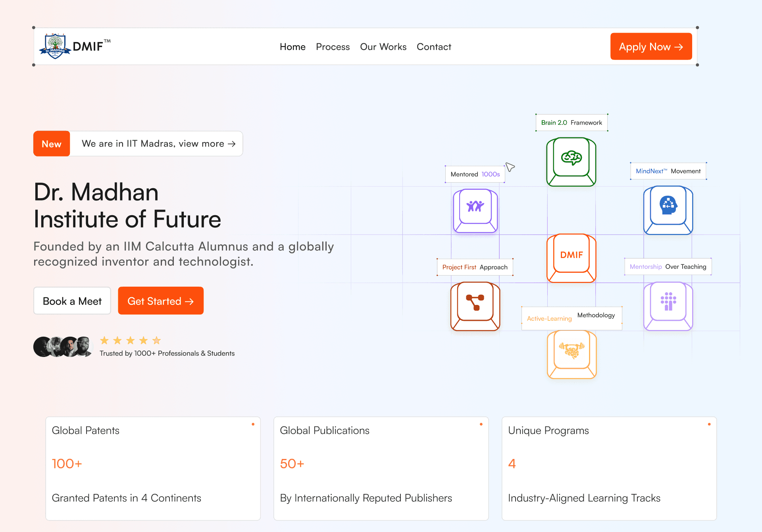762x532 pixels.
Task: Select the orange DMIF center keycap
Action: coord(571,258)
